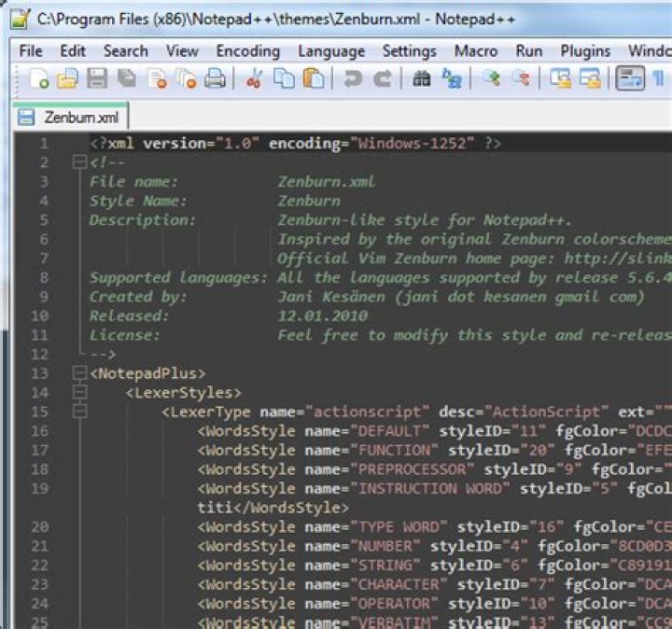
Task: Toggle the Word Wrap toolbar button
Action: (x=630, y=78)
